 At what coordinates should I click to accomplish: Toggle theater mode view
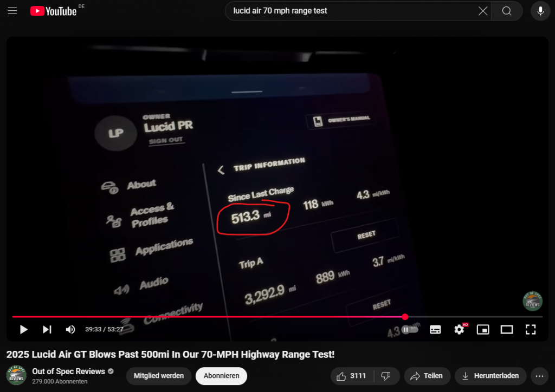click(x=507, y=329)
